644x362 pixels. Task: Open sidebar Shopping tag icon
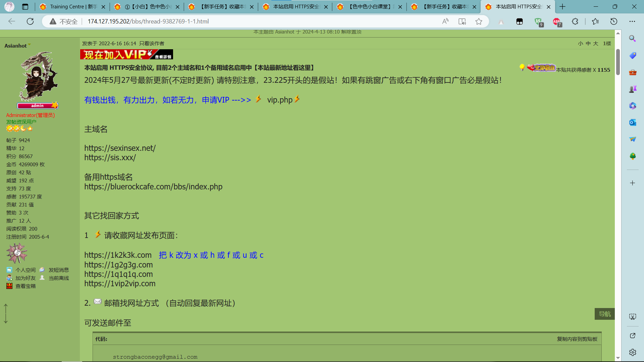click(x=633, y=55)
